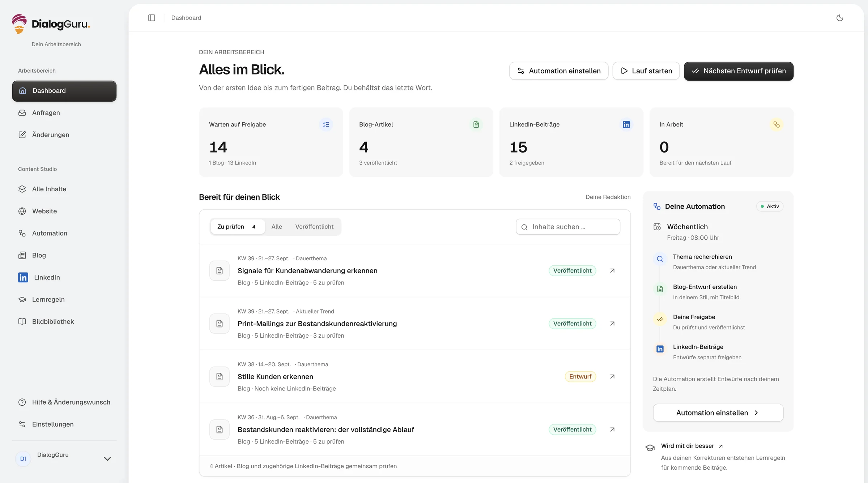The height and width of the screenshot is (483, 868).
Task: Select the Zu prüfen tab
Action: (x=237, y=227)
